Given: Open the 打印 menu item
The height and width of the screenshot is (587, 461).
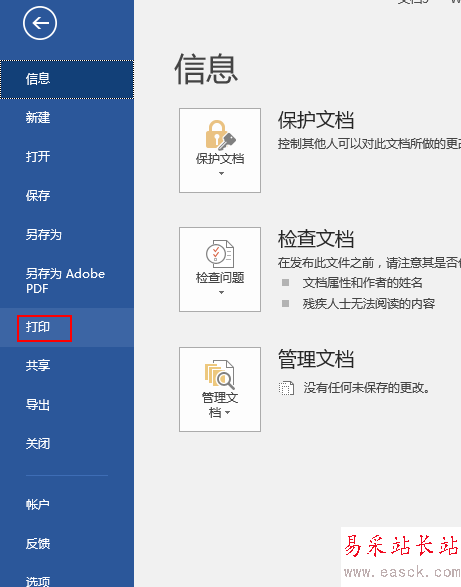Looking at the screenshot, I should (x=67, y=327).
